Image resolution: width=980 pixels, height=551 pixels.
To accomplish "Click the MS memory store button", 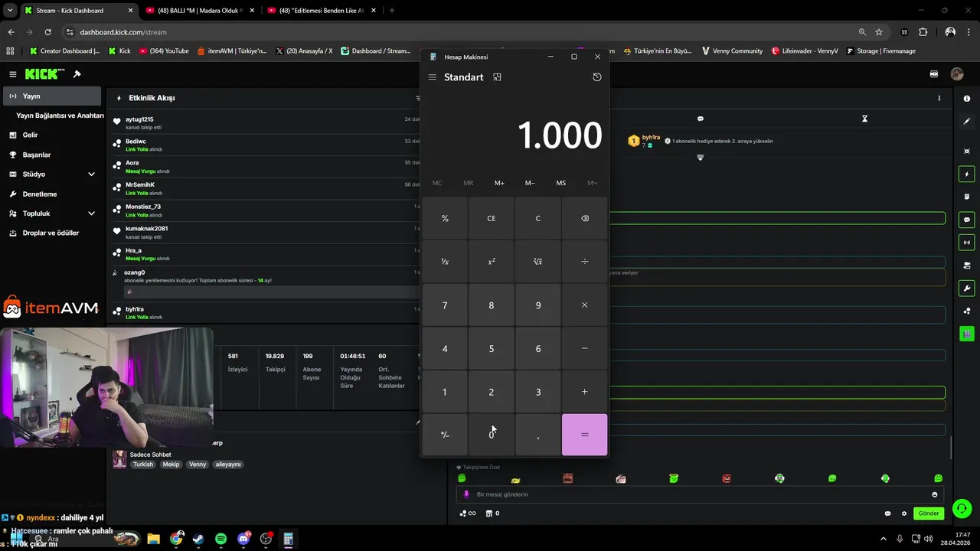I will [x=561, y=183].
